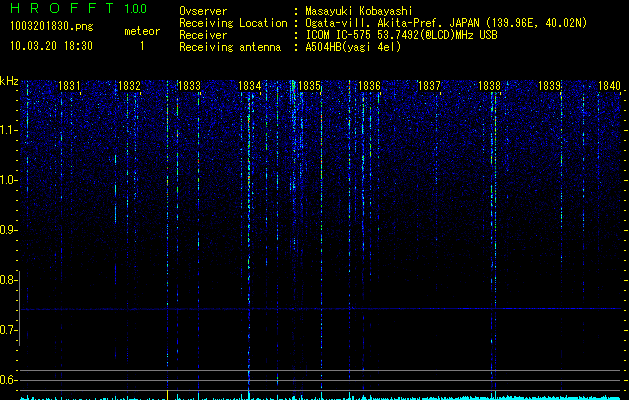The width and height of the screenshot is (629, 400).
Task: Click the kHz axis unit label
Action: point(9,81)
